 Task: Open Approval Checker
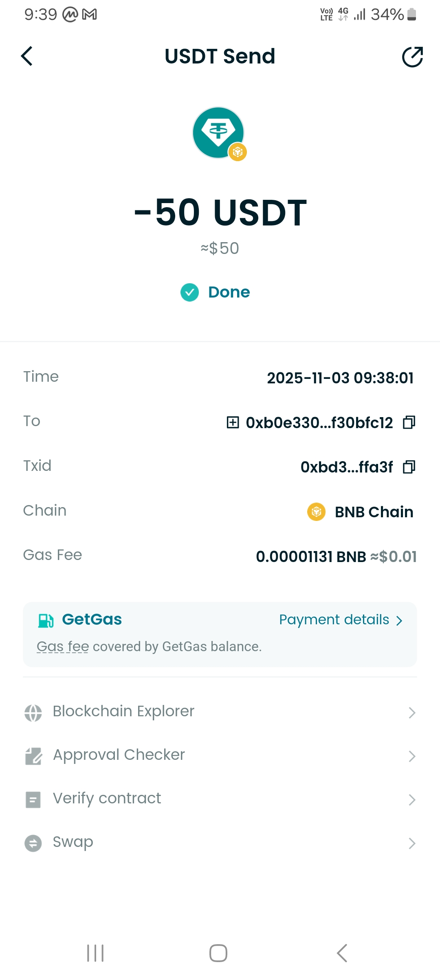(x=119, y=755)
